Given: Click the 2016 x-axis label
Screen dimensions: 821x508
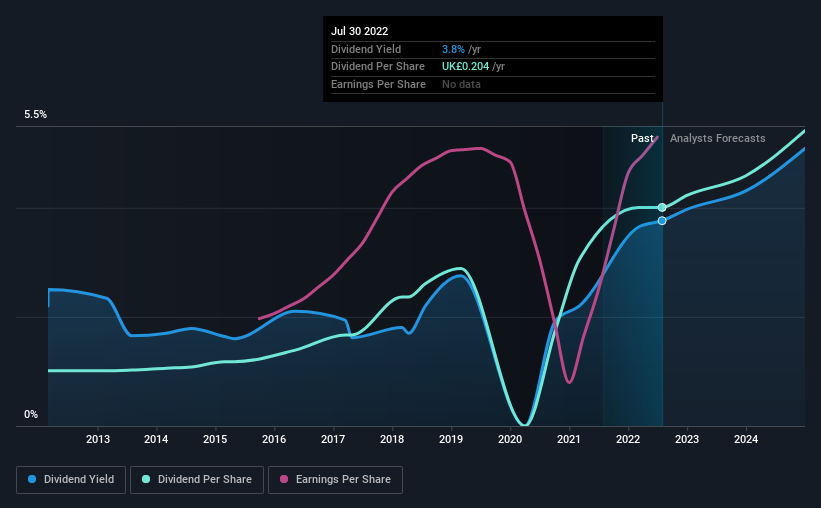Looking at the screenshot, I should pyautogui.click(x=274, y=439).
